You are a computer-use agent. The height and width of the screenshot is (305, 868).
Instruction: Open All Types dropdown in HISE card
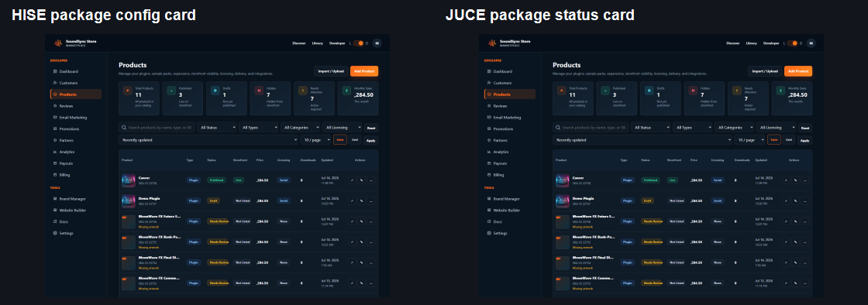[259, 127]
